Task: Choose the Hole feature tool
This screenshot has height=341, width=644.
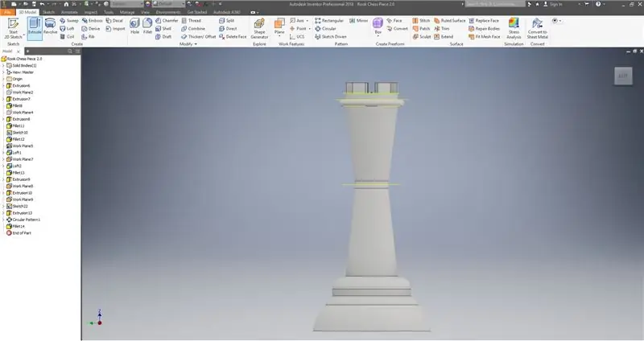Action: pos(134,27)
